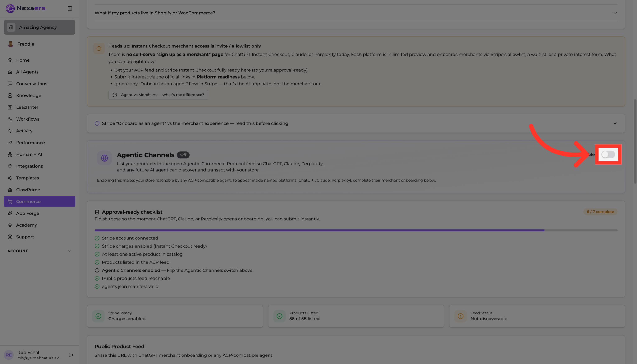This screenshot has height=364, width=637.
Task: Click the info icon in Heads up banner
Action: 99,48
